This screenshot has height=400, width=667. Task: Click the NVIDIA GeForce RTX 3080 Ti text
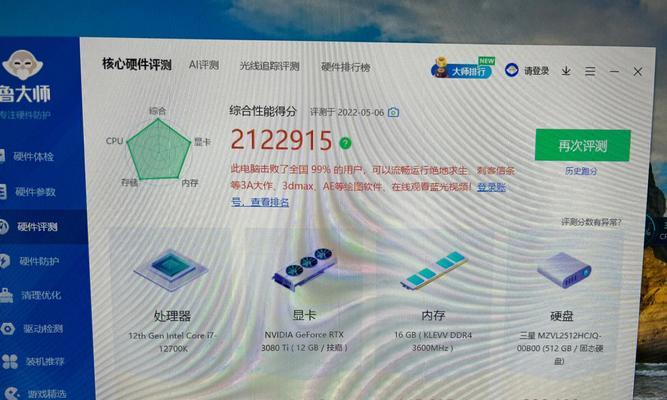(x=304, y=341)
